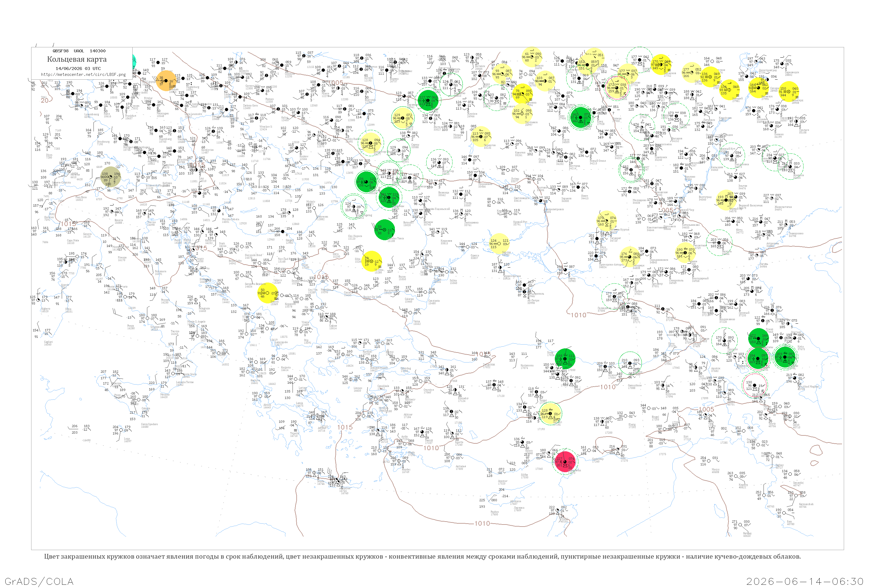Click the timestamp '2026-06-14-06:30'
Viewport: 882px width, 588px height.
[x=805, y=581]
